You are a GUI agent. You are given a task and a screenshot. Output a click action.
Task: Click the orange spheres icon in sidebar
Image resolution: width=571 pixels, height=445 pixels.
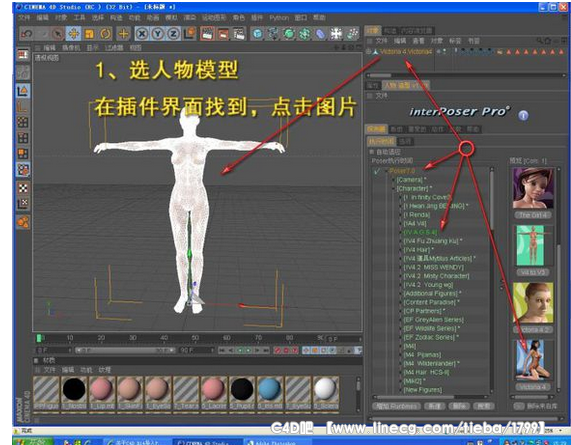(23, 221)
